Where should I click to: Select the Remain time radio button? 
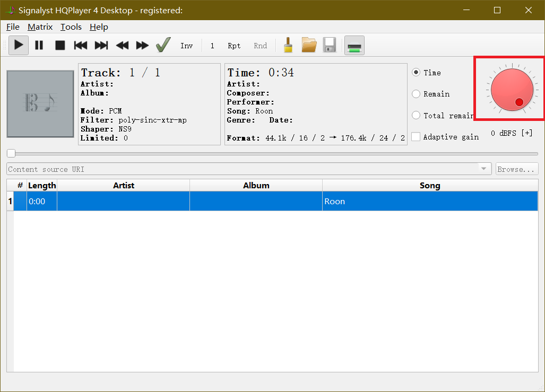[417, 94]
